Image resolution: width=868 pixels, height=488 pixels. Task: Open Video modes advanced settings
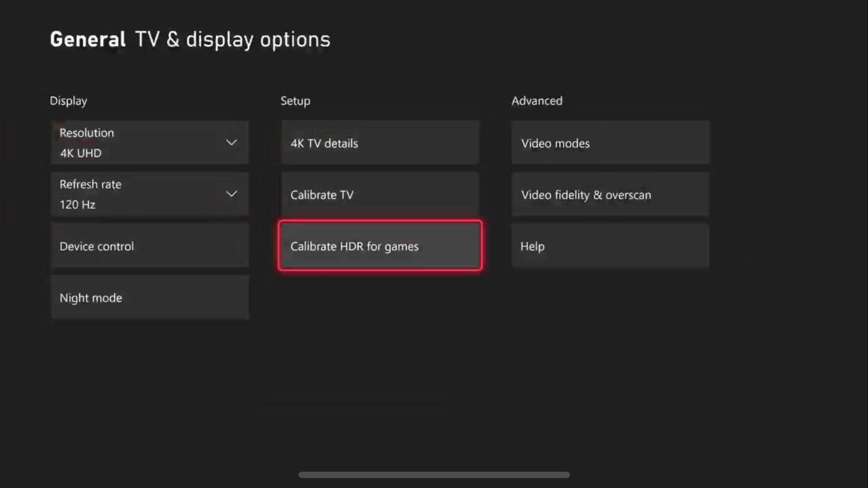pos(611,143)
